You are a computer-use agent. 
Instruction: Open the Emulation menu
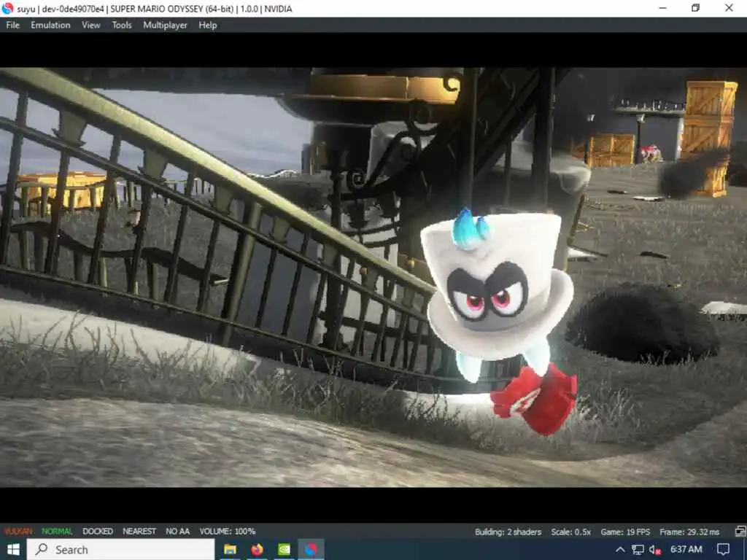tap(50, 26)
